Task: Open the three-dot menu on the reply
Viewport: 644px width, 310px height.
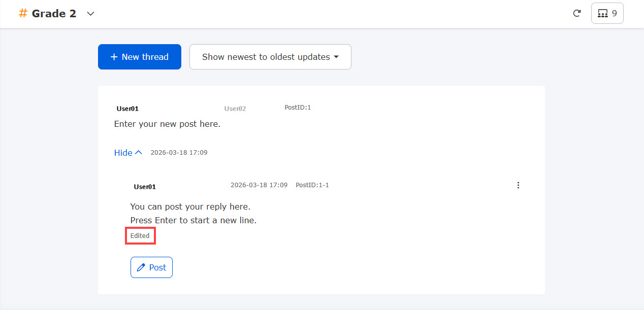Action: point(518,185)
